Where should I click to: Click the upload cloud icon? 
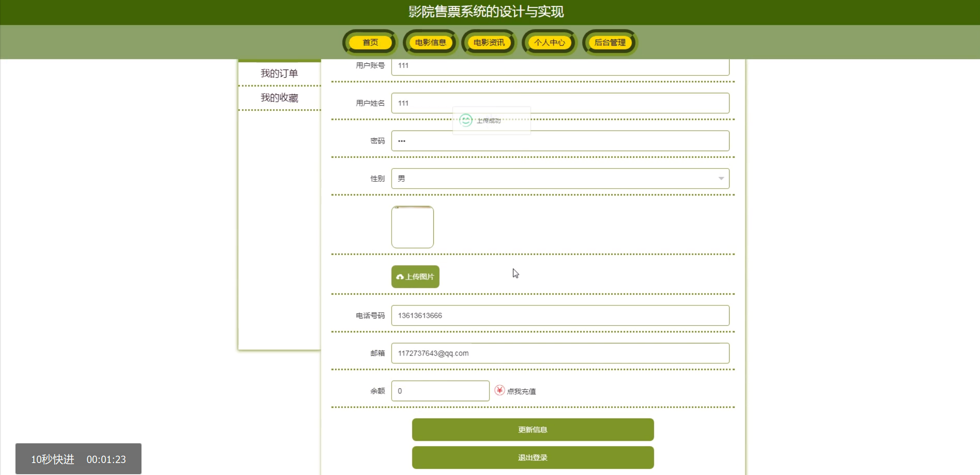point(400,277)
